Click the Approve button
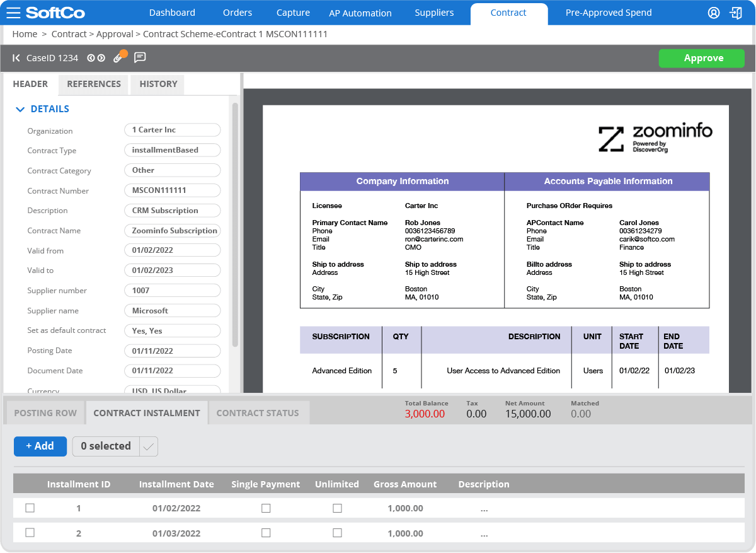This screenshot has height=553, width=756. click(701, 58)
